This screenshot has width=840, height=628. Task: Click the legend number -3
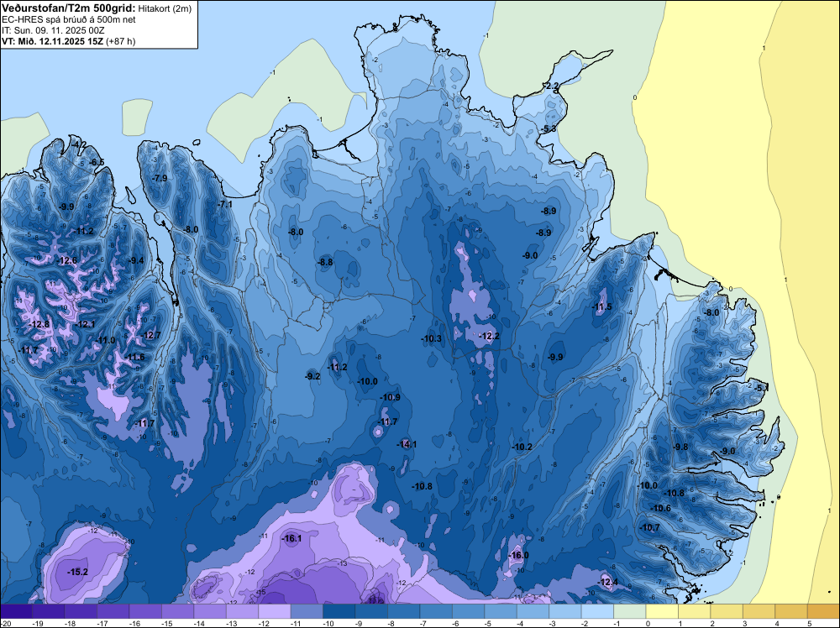coord(553,624)
